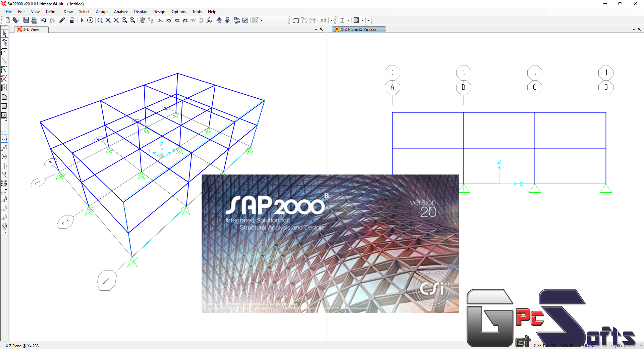644x349 pixels.
Task: Close the 3-D View window pane
Action: pyautogui.click(x=321, y=30)
